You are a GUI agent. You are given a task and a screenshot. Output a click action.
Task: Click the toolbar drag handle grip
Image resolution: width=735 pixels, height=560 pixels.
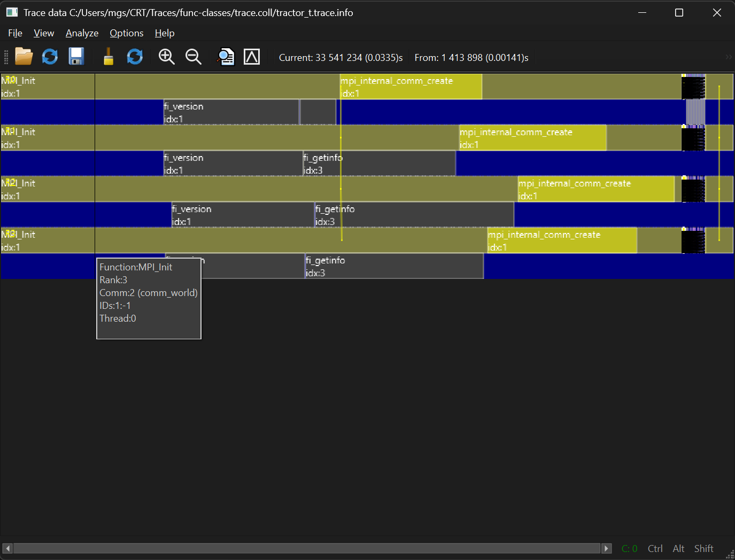[x=6, y=57]
